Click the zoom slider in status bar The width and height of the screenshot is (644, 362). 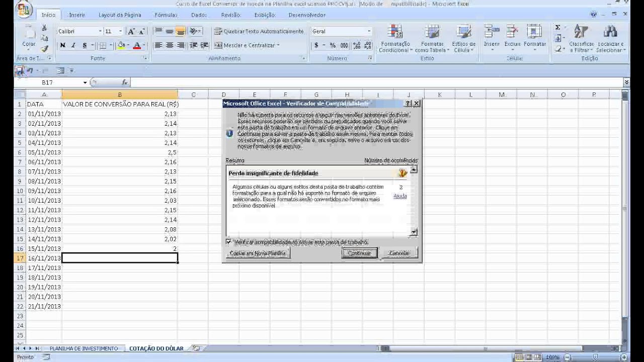[595, 357]
